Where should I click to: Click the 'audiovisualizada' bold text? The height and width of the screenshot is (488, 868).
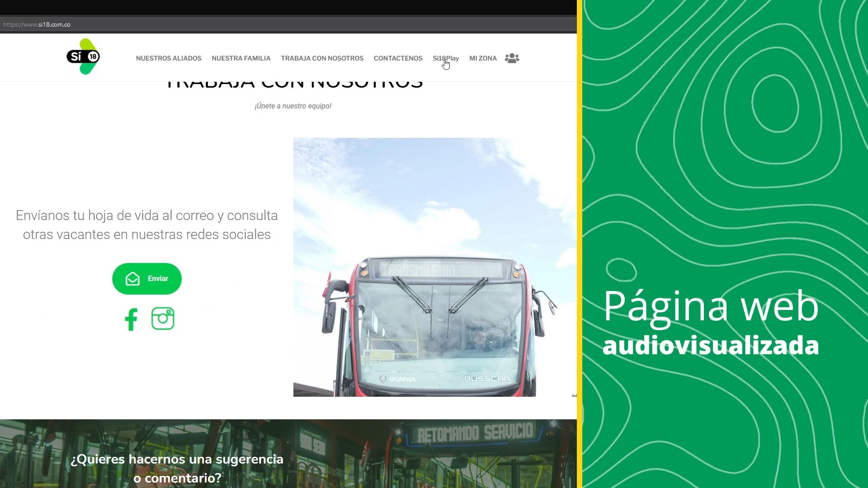tap(711, 346)
